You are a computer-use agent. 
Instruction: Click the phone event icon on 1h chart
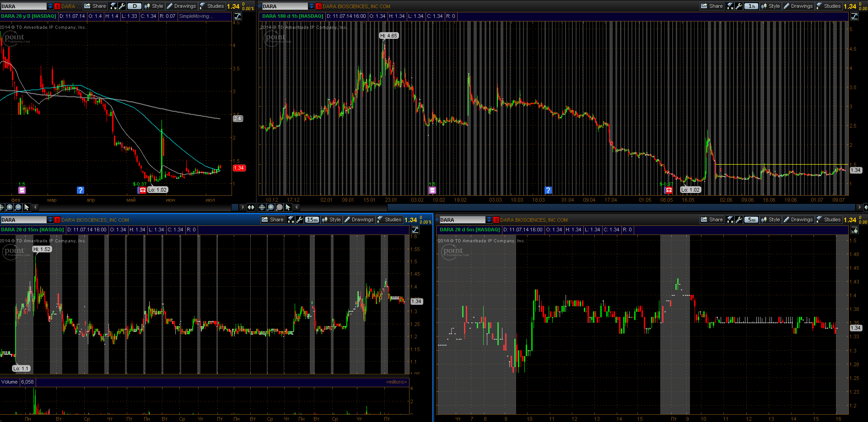click(x=669, y=190)
